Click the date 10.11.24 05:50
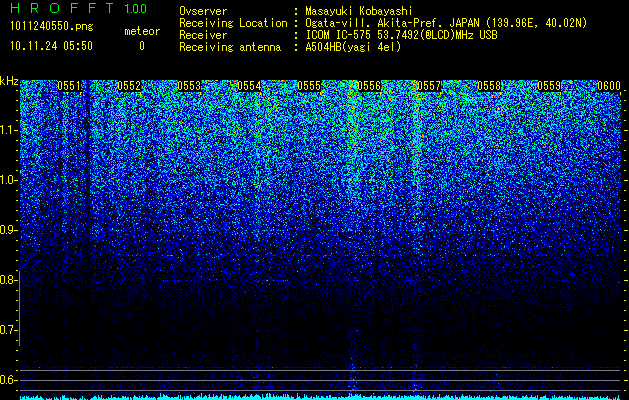 [x=51, y=46]
